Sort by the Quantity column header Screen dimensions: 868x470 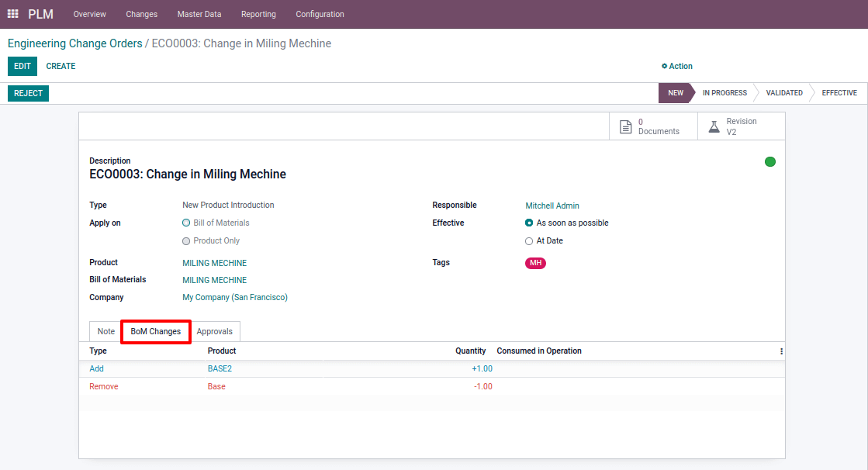click(471, 351)
